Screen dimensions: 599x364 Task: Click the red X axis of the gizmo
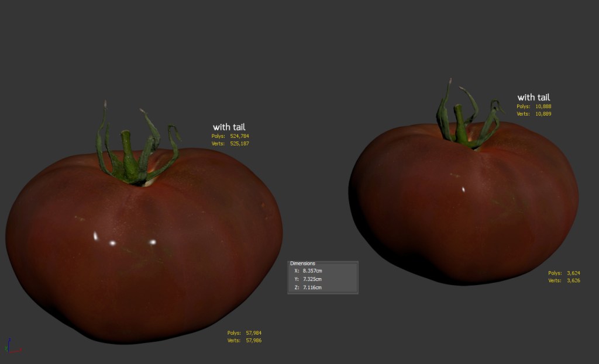pyautogui.click(x=16, y=351)
